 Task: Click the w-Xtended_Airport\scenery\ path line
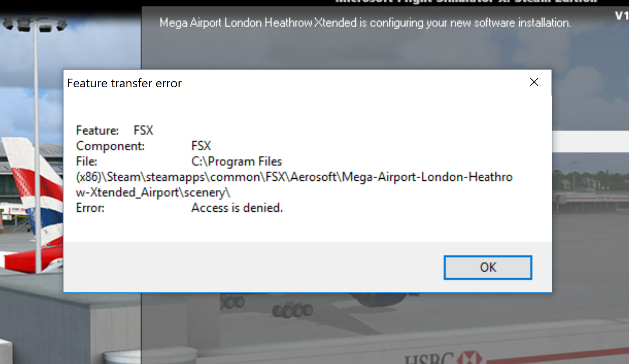[x=153, y=193]
